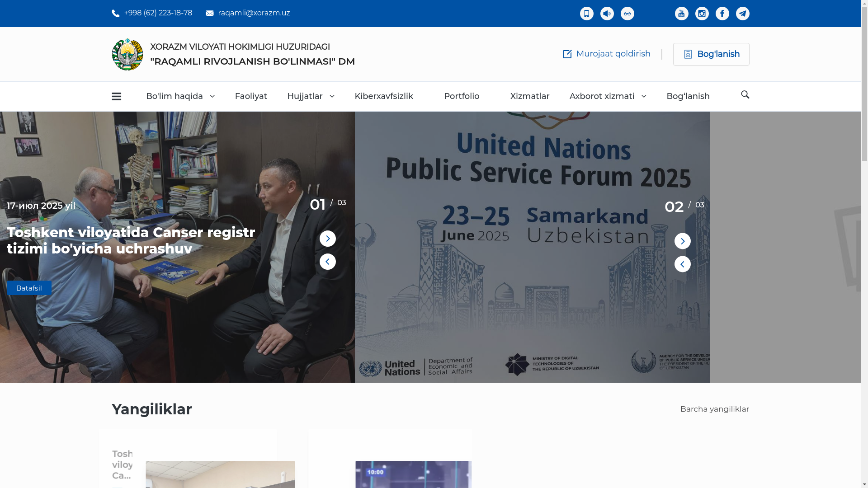Open Bog'lanish in the navigation bar
Viewport: 868px width, 488px height.
tap(688, 96)
